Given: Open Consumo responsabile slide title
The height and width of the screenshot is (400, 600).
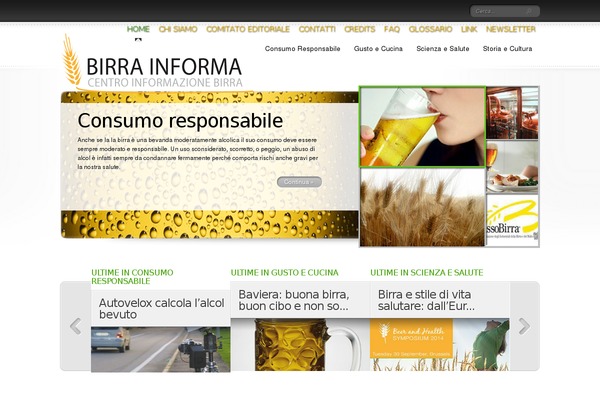Looking at the screenshot, I should coord(180,121).
